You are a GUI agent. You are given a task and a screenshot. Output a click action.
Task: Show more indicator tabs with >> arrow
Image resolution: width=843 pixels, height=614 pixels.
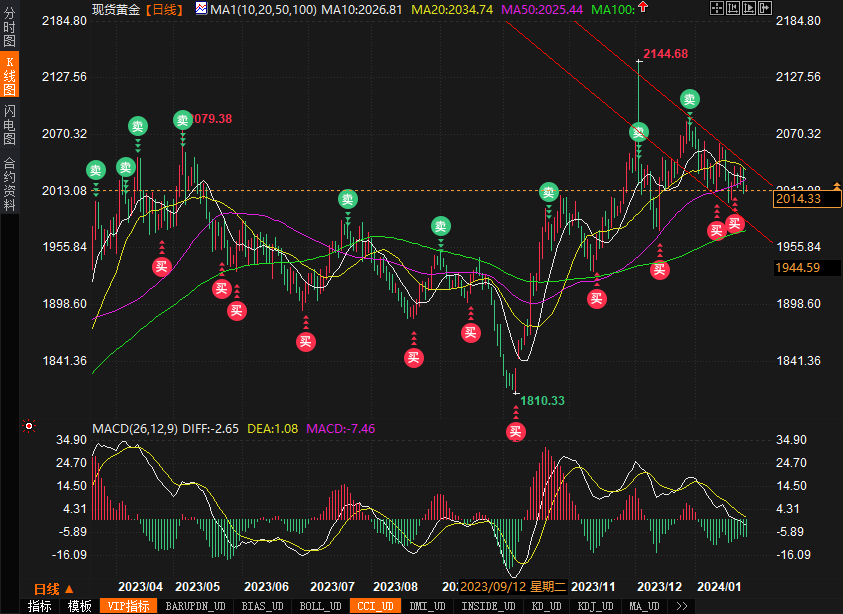(x=682, y=606)
